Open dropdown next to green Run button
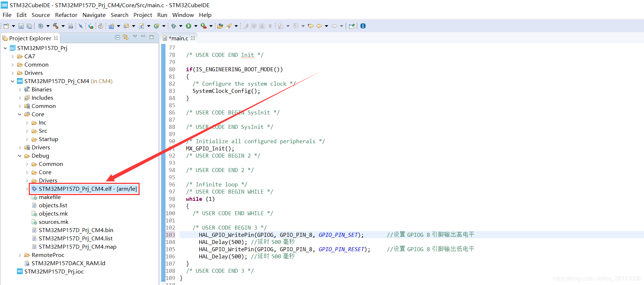 pyautogui.click(x=196, y=26)
